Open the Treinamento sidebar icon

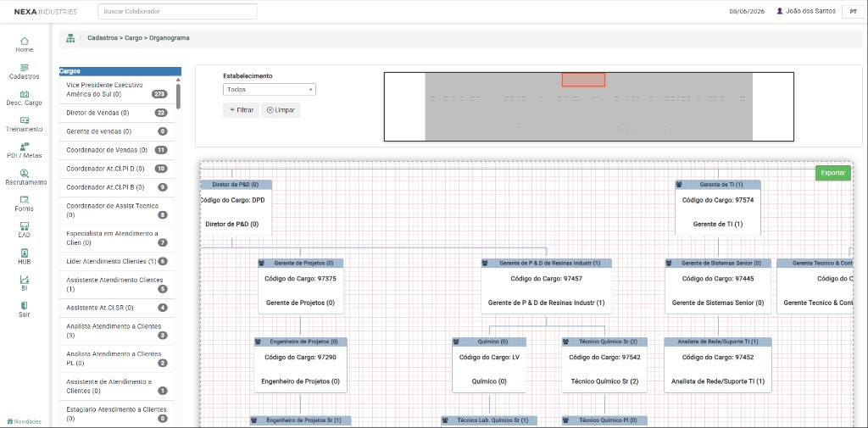(x=24, y=120)
